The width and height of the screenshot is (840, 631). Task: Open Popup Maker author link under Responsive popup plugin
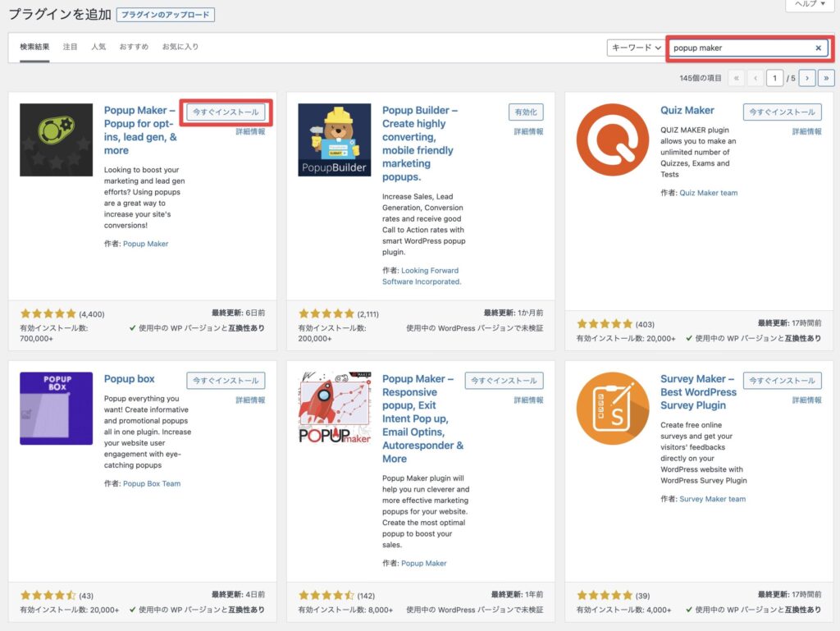[x=424, y=563]
